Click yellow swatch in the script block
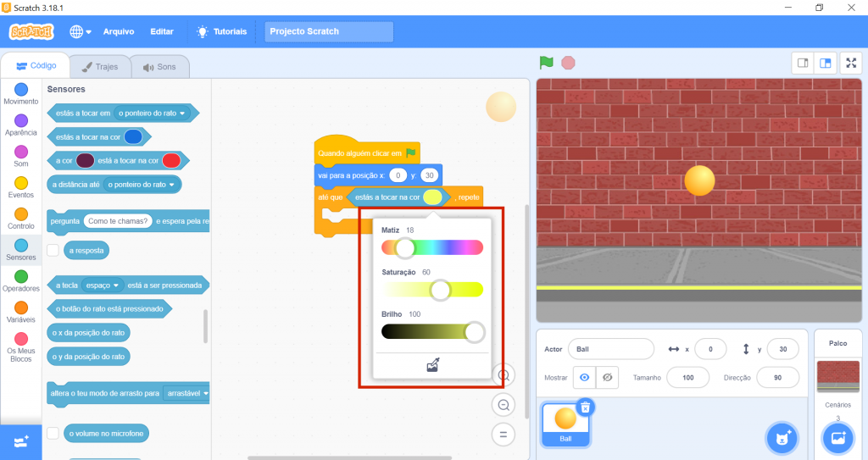The image size is (868, 460). coord(432,197)
